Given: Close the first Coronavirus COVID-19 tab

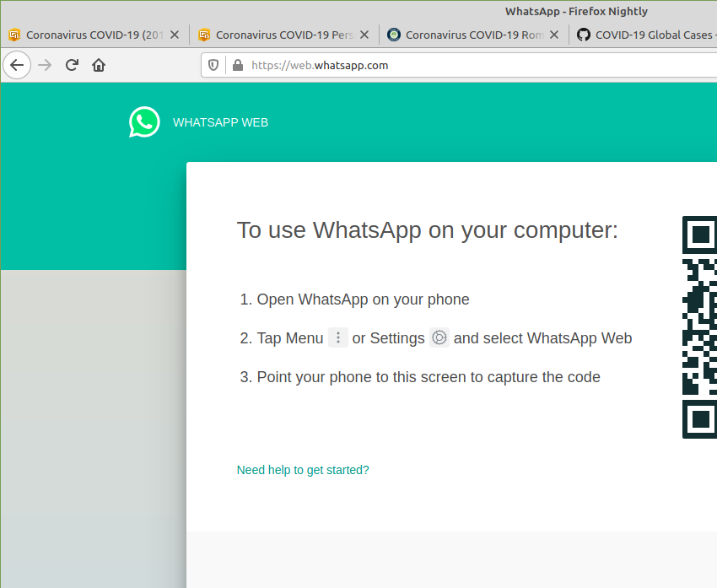Looking at the screenshot, I should 174,35.
